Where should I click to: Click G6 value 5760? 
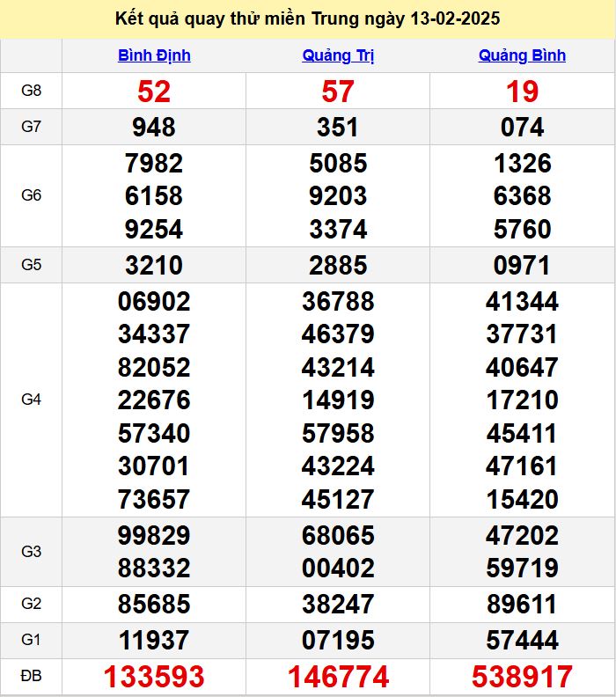pyautogui.click(x=522, y=230)
